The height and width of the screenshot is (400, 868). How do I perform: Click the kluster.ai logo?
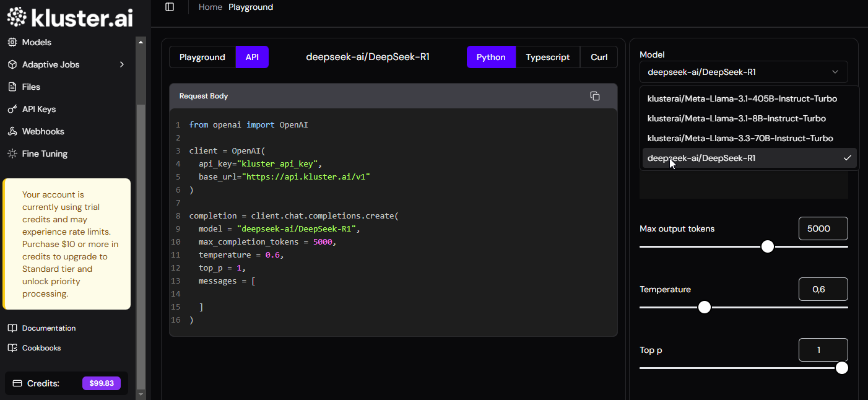coord(70,17)
